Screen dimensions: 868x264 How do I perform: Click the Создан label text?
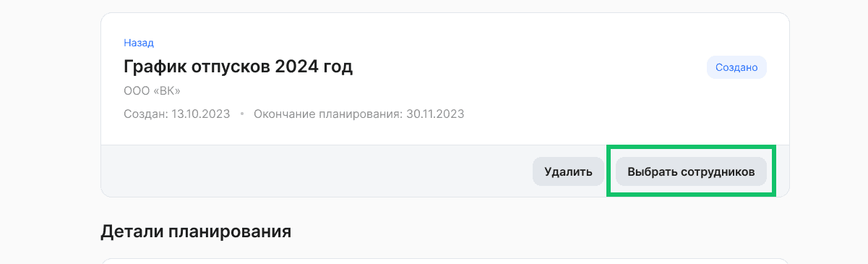146,114
